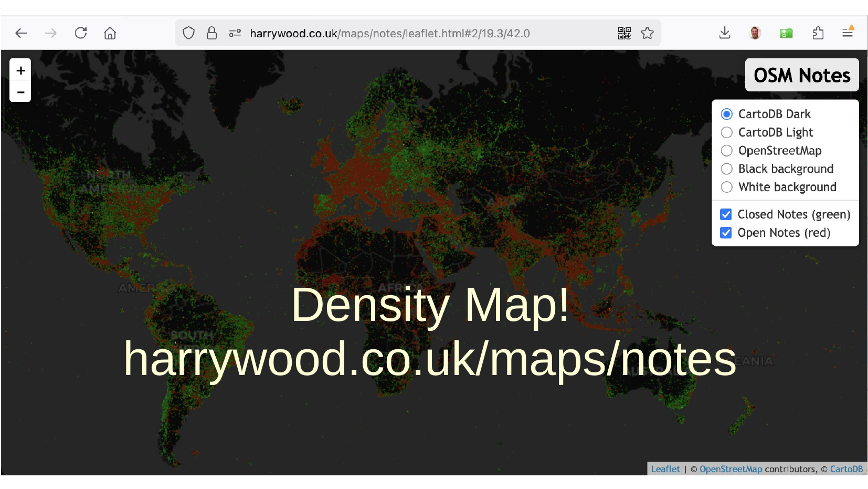Switch to the OpenStreetMap base layer
This screenshot has width=868, height=489.
[727, 151]
